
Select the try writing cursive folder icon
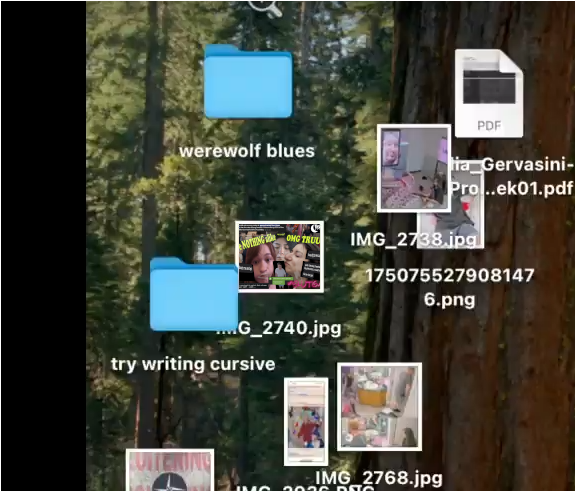click(194, 294)
